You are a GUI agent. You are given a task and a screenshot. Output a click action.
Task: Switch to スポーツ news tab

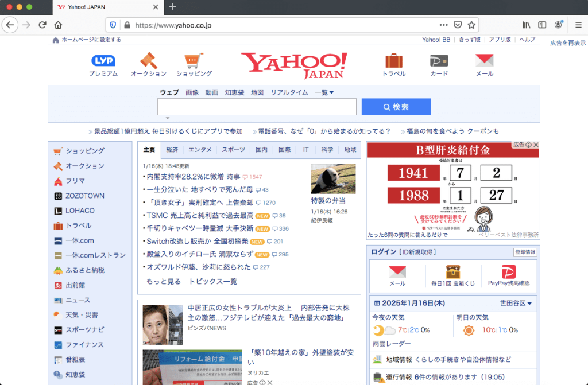click(233, 150)
